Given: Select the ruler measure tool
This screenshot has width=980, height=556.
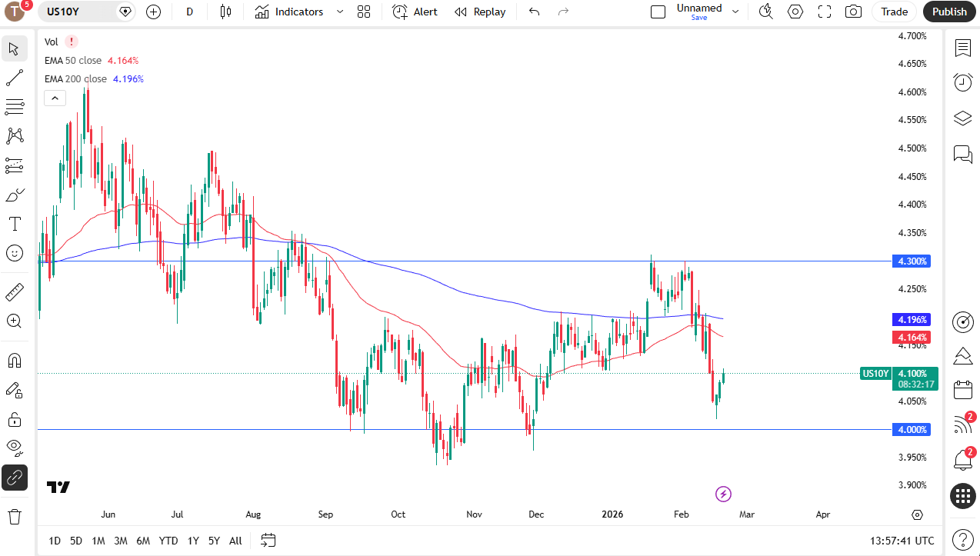Looking at the screenshot, I should 14,291.
